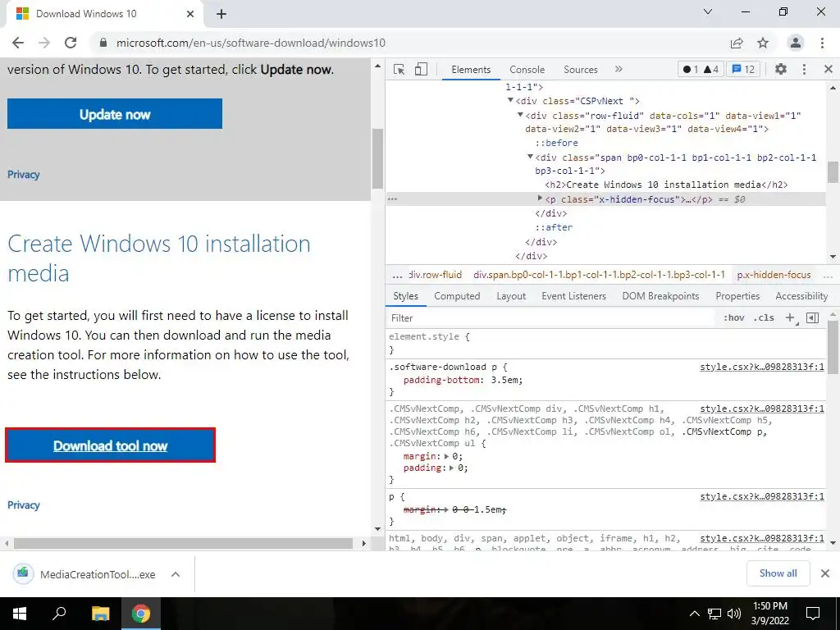Reload the page with refresh icon
Screen dimensions: 840x630
point(71,43)
